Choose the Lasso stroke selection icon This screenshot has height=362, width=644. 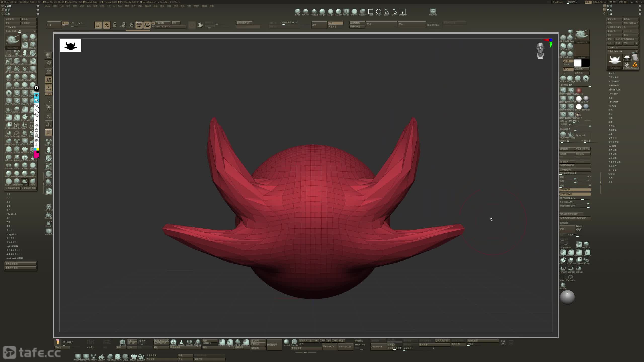point(387,12)
